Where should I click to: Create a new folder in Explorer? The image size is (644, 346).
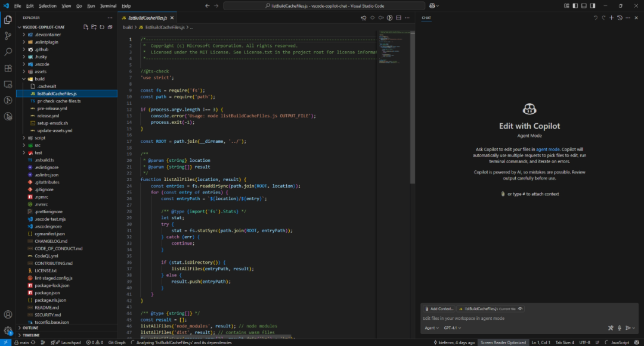point(94,27)
